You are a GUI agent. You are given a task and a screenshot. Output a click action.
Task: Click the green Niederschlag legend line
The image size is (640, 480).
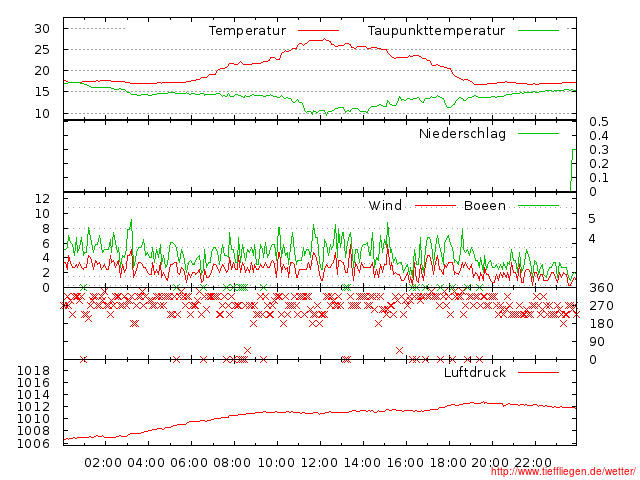click(x=538, y=133)
